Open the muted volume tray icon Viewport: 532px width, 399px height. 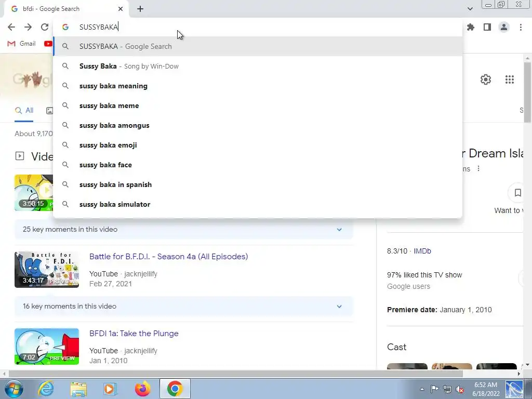[460, 389]
